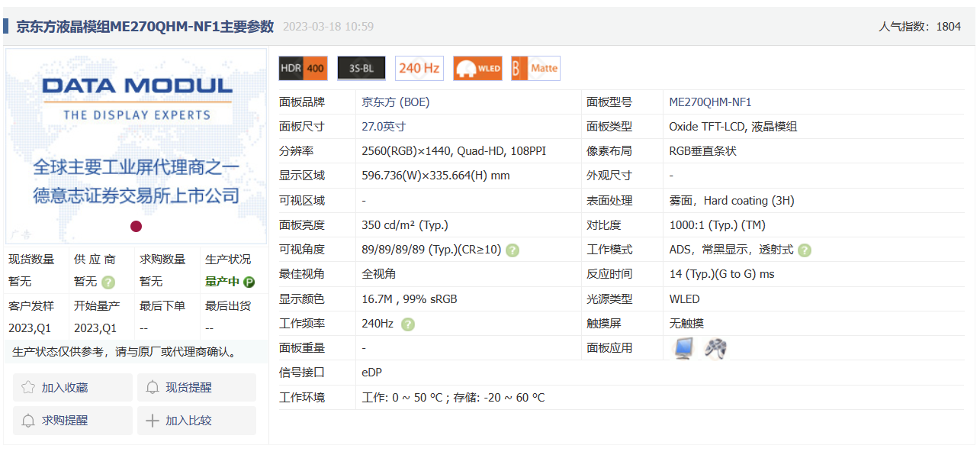
Task: Click 雾面, Hard coating (3H) value
Action: pyautogui.click(x=731, y=201)
